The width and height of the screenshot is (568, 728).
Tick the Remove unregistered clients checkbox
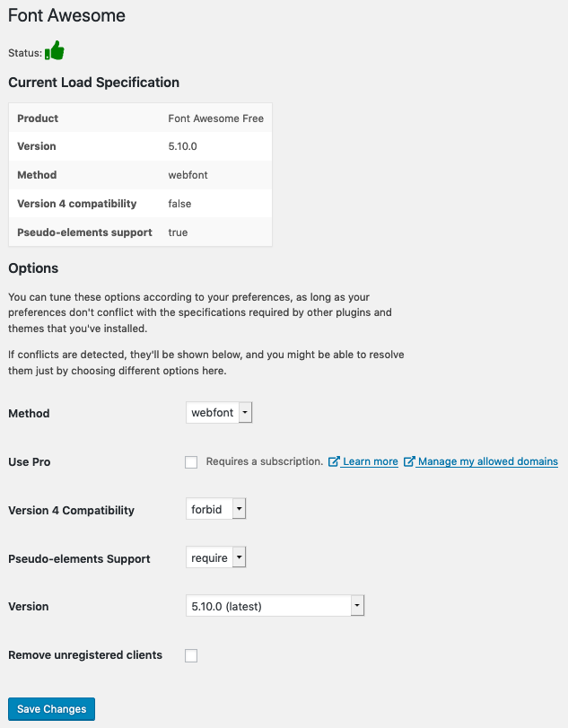pos(191,655)
